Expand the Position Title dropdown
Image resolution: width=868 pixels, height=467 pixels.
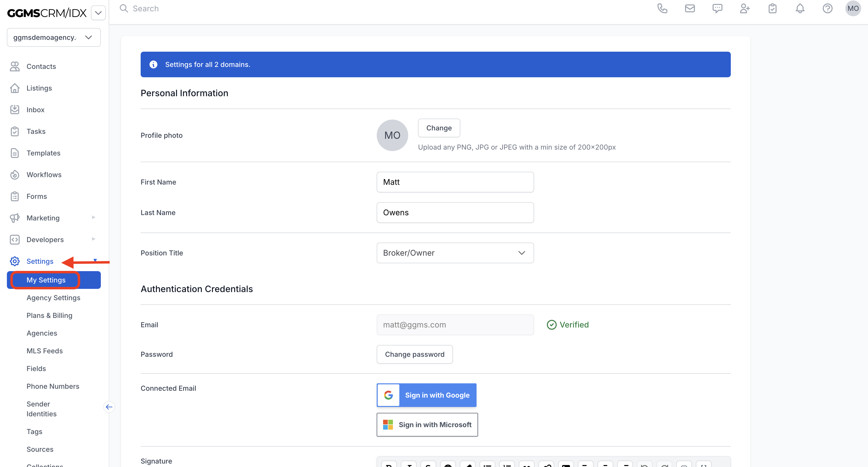pos(455,253)
